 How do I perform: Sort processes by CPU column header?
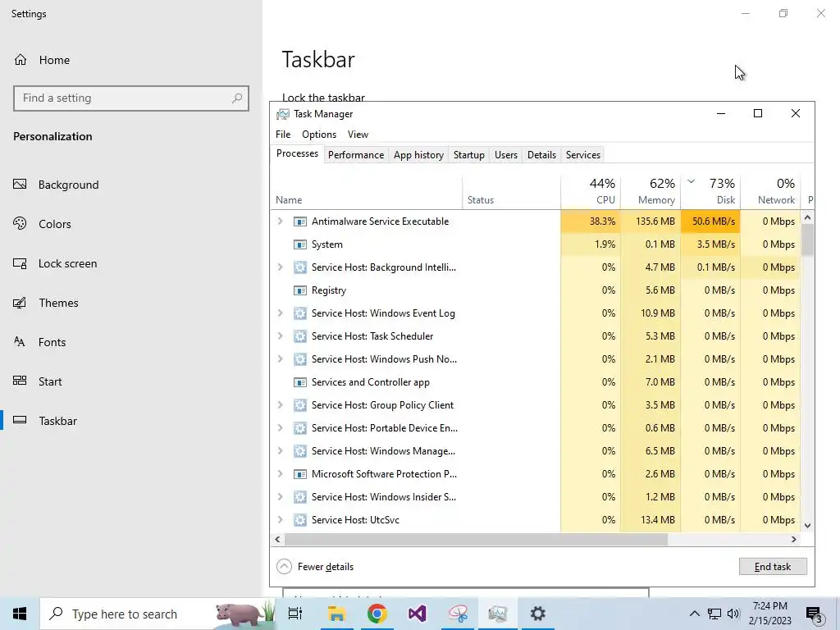click(591, 192)
